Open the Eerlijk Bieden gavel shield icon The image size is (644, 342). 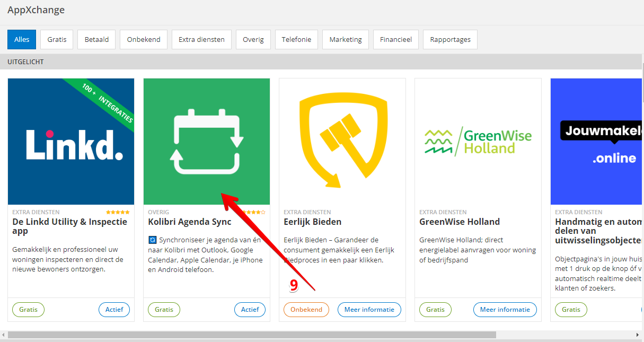tap(342, 142)
